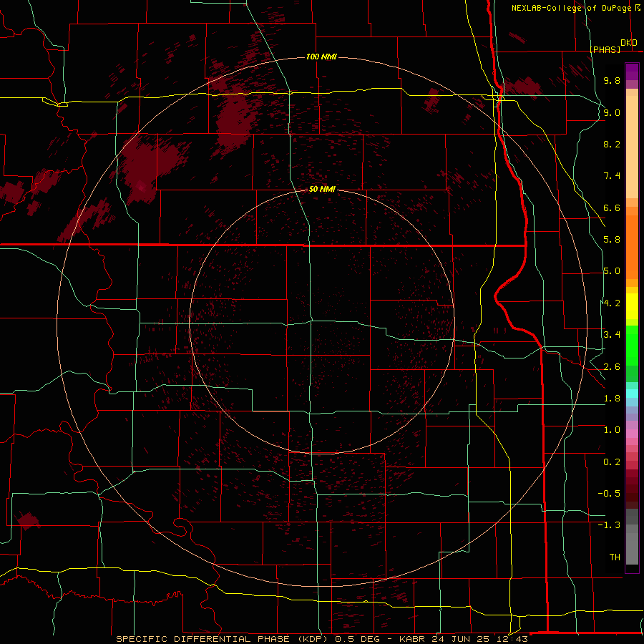Pick the gray bottom color bar segment
This screenshot has width=644, height=644.
[632, 548]
